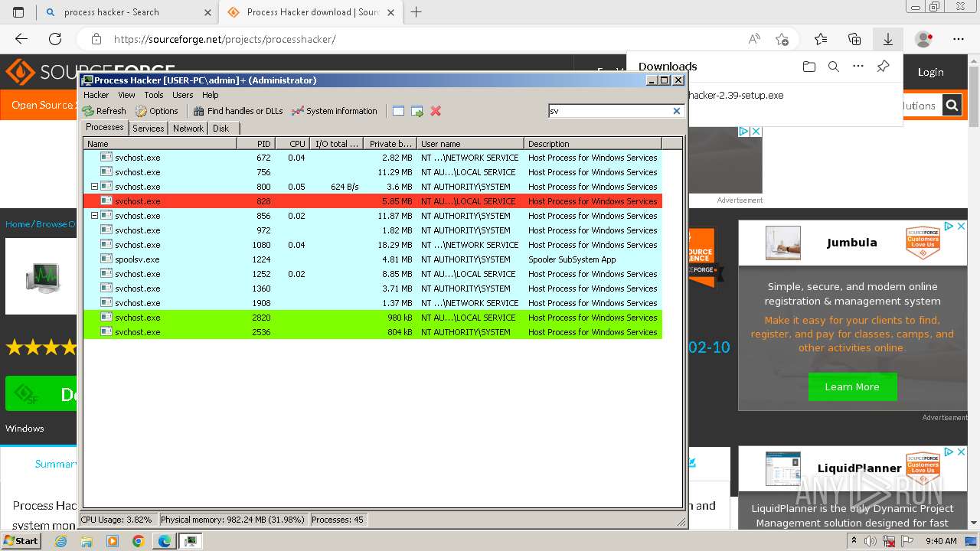
Task: Clear the search box text
Action: pos(677,111)
